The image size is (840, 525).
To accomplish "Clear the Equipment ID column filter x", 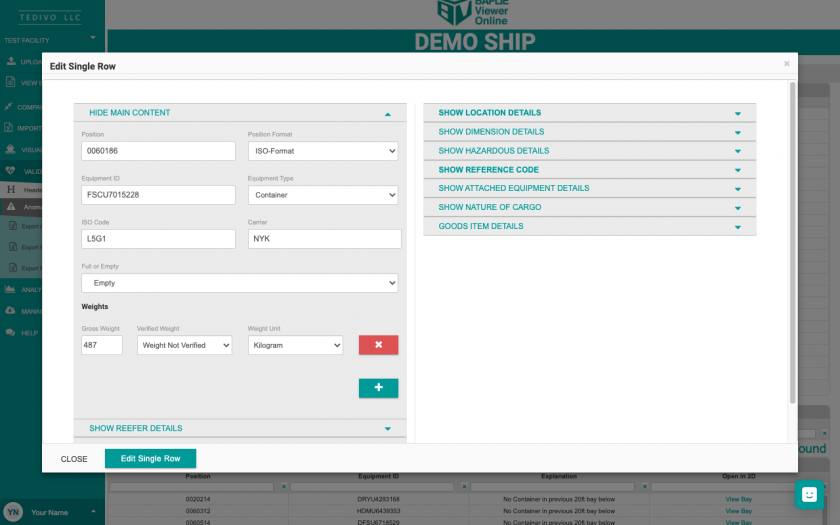I will click(x=464, y=486).
